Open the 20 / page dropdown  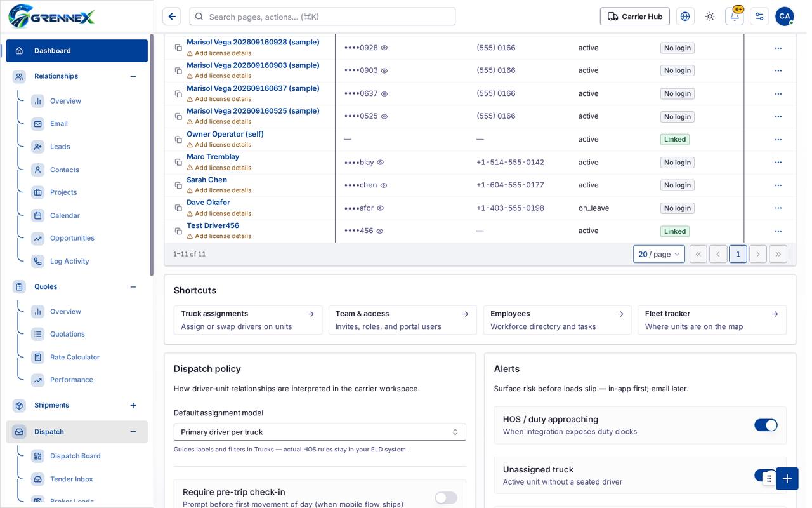pos(659,254)
